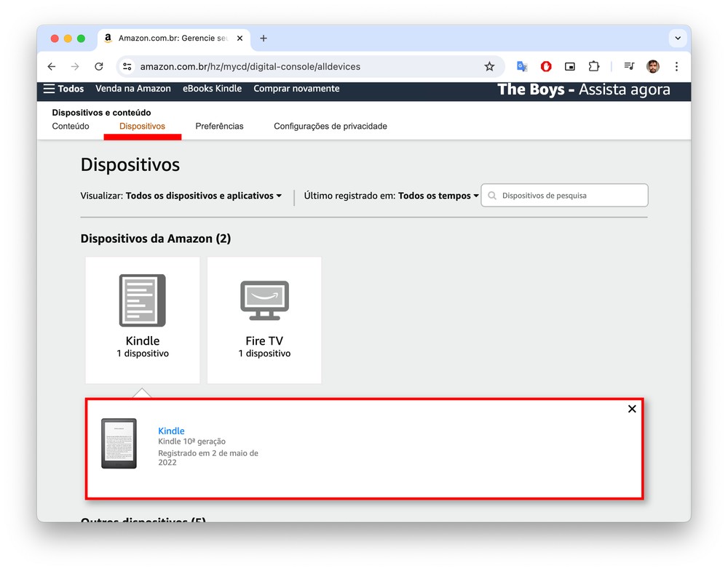Click the media control playlist icon

[629, 66]
